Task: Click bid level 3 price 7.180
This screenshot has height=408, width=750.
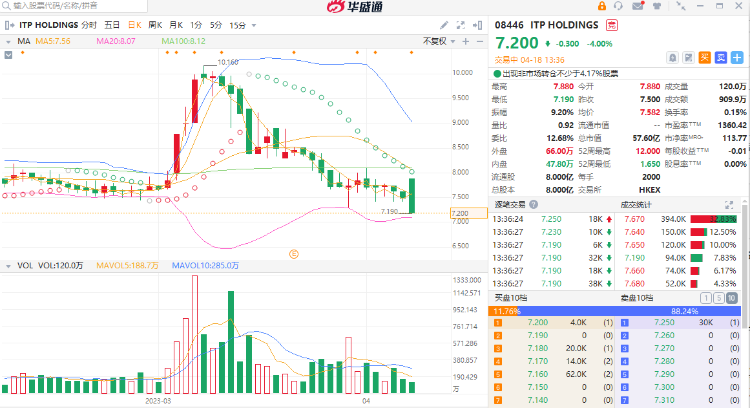Action: pyautogui.click(x=538, y=349)
